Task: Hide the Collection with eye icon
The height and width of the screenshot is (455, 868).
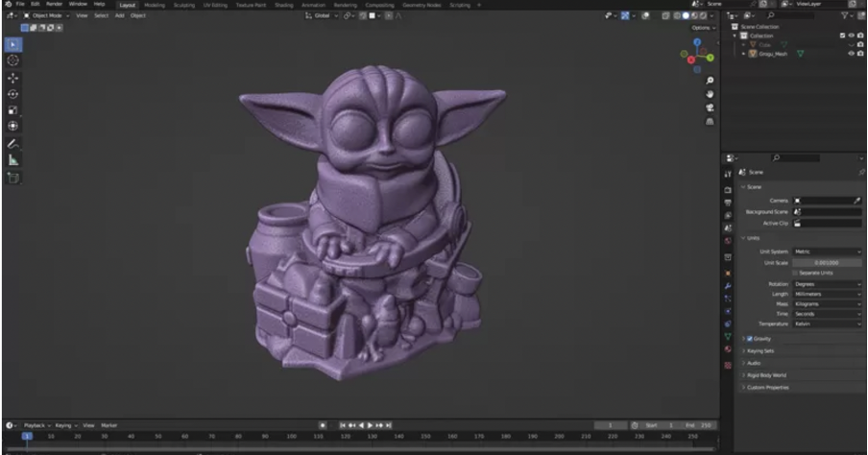Action: [x=852, y=36]
